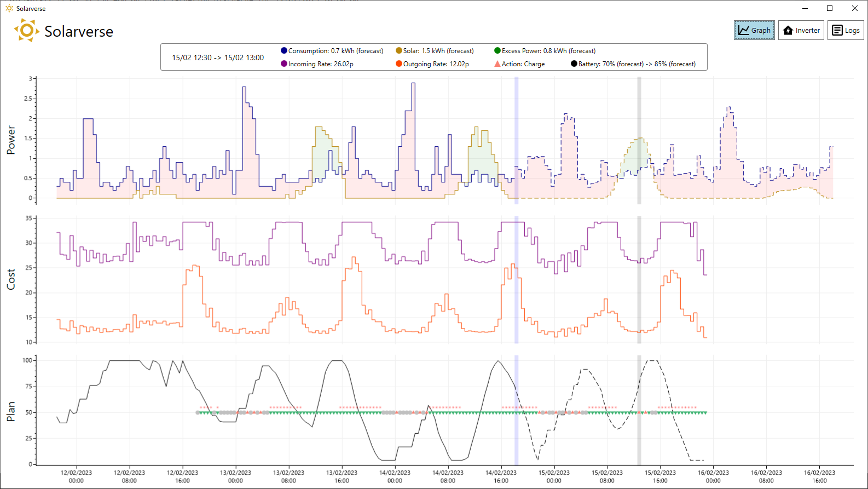Open the Inverter page

(801, 30)
